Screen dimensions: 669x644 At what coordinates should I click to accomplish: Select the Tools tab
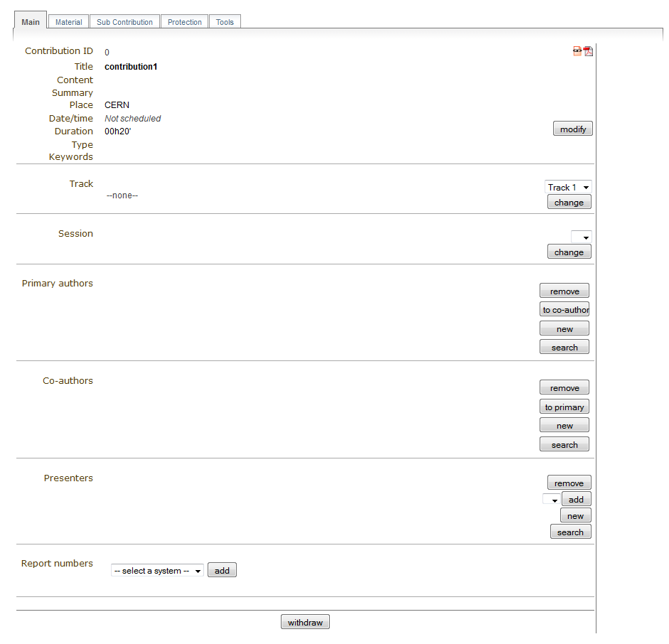(225, 22)
